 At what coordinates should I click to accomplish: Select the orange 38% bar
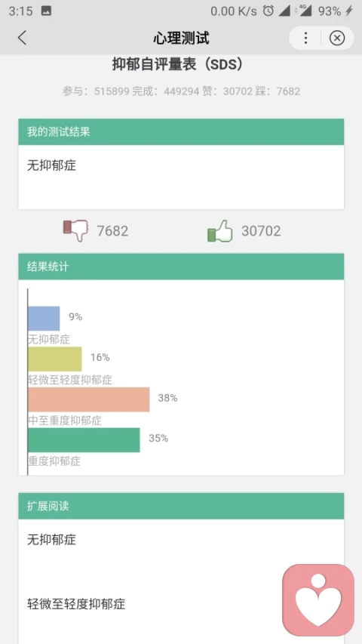click(x=89, y=399)
